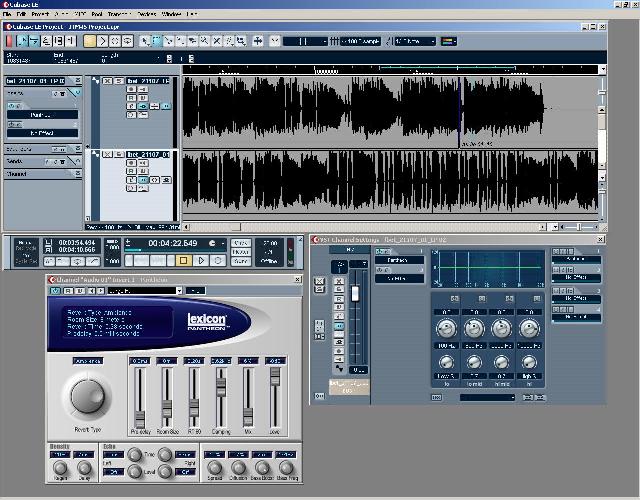The height and width of the screenshot is (500, 640).
Task: Solo the lower selected audio track
Action: coord(119,154)
